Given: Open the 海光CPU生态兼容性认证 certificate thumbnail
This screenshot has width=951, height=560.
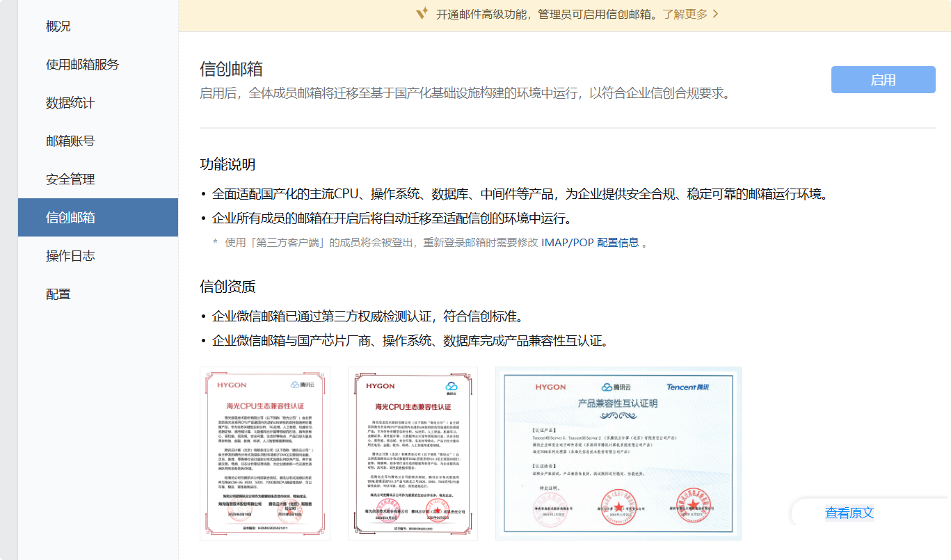Looking at the screenshot, I should tap(266, 454).
